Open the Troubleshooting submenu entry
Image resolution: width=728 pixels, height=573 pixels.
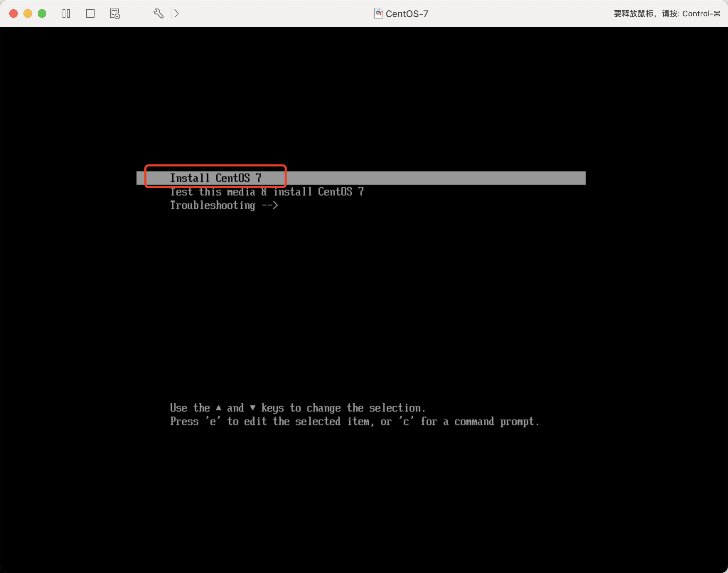tap(224, 205)
